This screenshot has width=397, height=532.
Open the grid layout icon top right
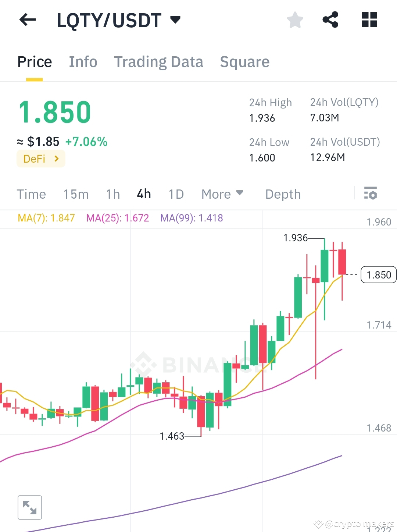click(369, 20)
